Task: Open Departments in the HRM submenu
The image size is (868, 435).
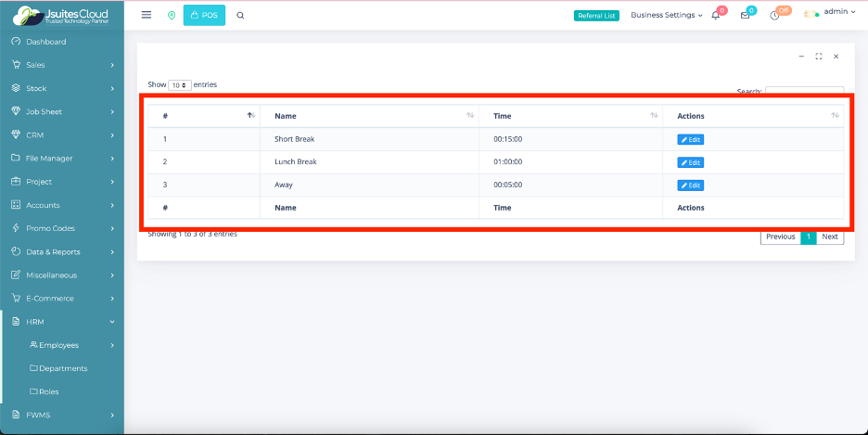Action: 63,368
